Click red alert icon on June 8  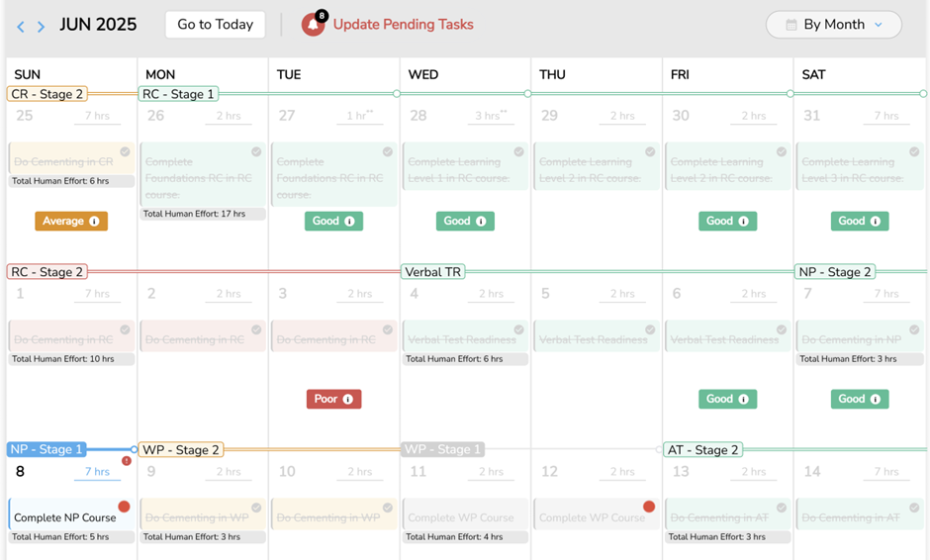(127, 461)
